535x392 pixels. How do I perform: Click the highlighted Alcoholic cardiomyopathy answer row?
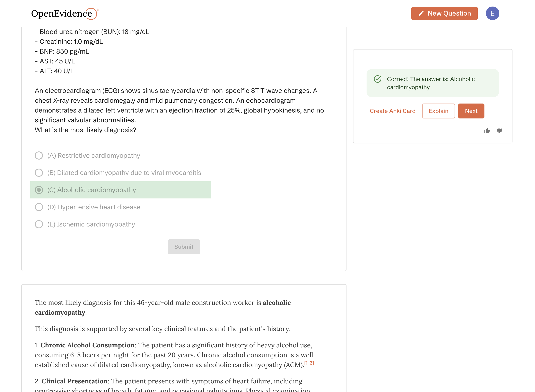coord(120,190)
